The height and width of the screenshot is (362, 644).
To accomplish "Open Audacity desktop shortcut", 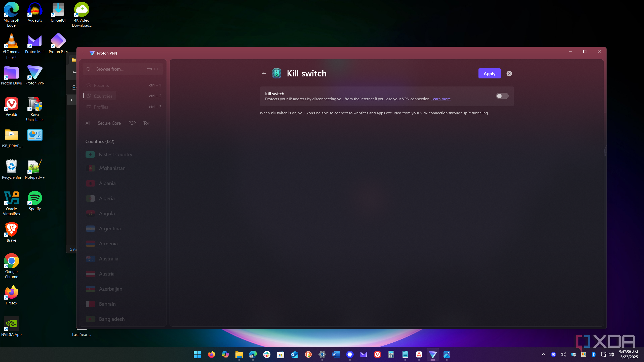I will coord(35,12).
